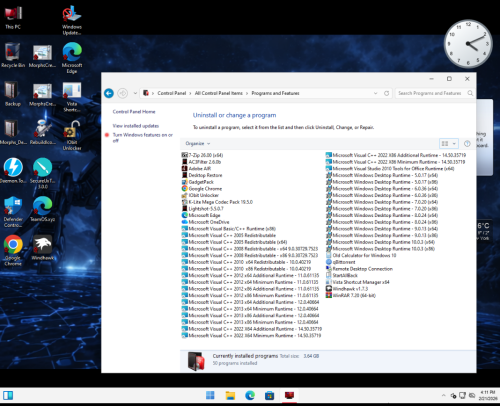Open Turn Windows features on or off
The image size is (500, 406).
pyautogui.click(x=143, y=138)
